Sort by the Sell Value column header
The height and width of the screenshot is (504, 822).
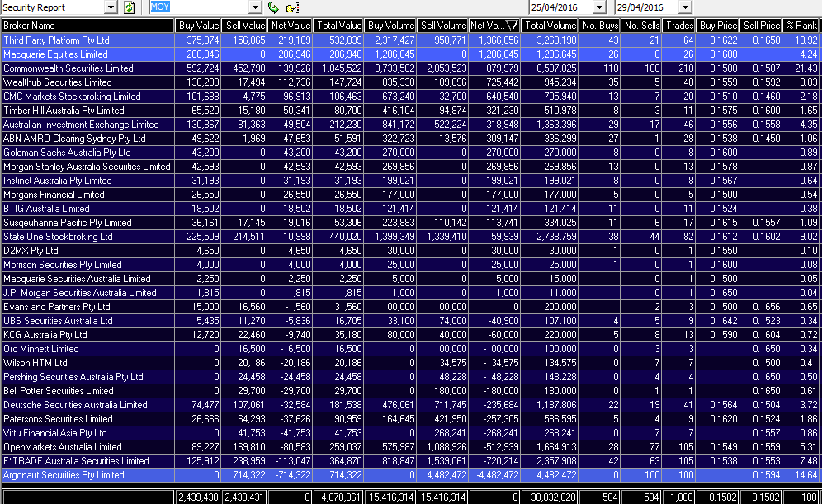click(x=243, y=26)
